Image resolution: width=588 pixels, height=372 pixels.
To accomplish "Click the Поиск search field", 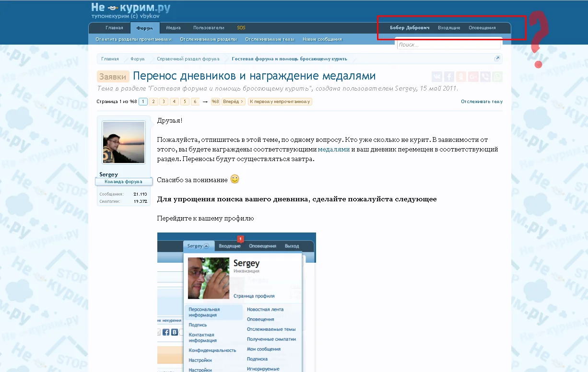I will 448,44.
